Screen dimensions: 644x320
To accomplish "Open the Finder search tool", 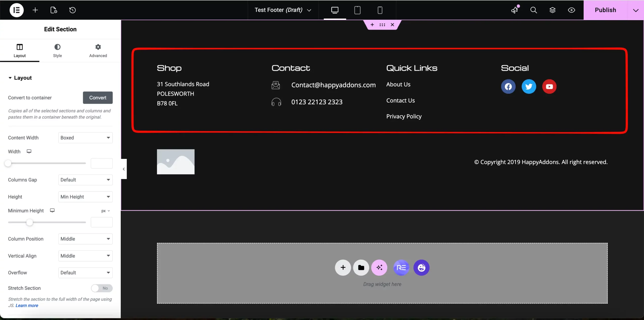I will (534, 10).
